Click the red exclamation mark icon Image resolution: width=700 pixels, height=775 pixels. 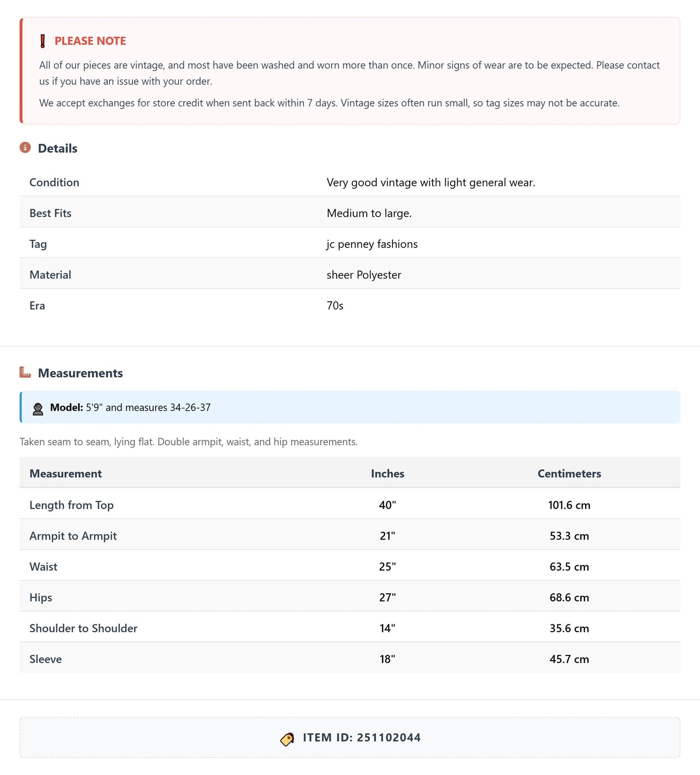tap(43, 41)
